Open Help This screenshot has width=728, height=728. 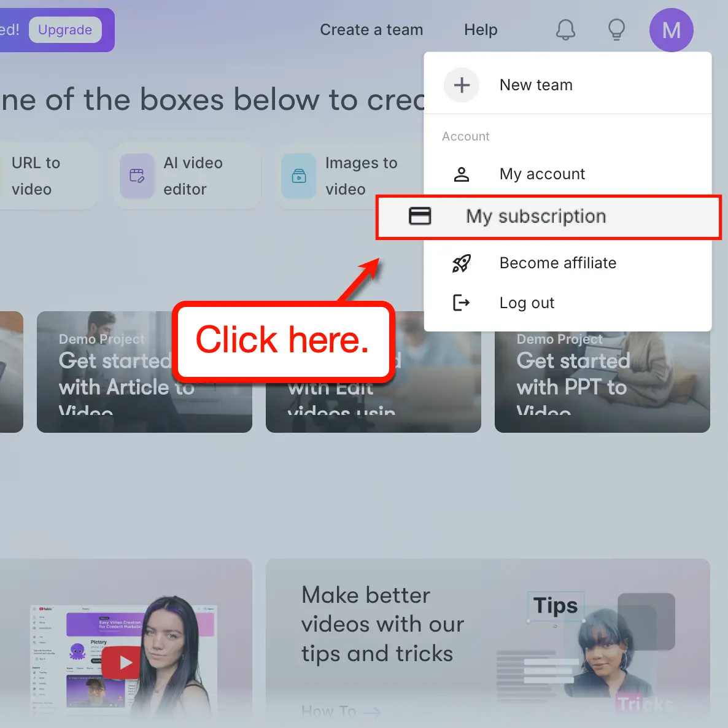pyautogui.click(x=481, y=29)
